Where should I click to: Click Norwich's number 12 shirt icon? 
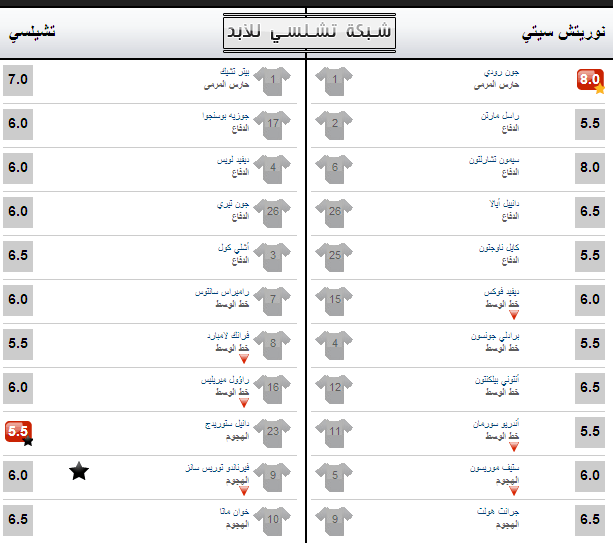point(334,389)
